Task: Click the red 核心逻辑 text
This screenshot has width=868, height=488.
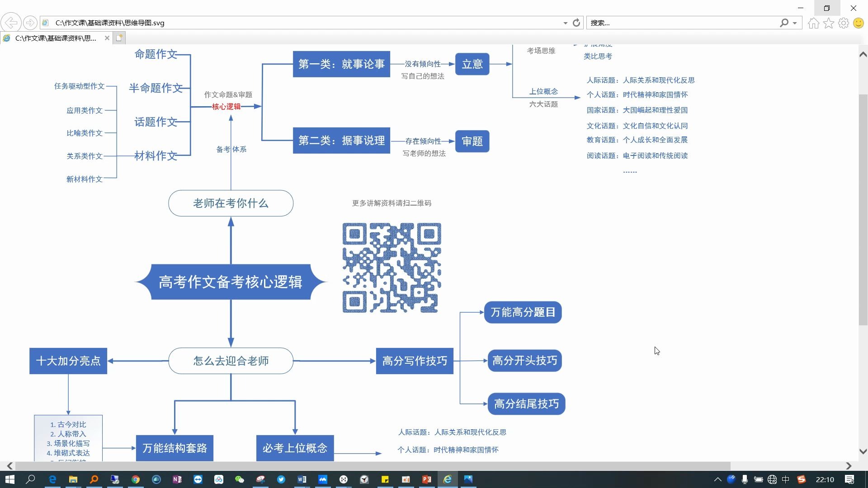Action: tap(226, 107)
